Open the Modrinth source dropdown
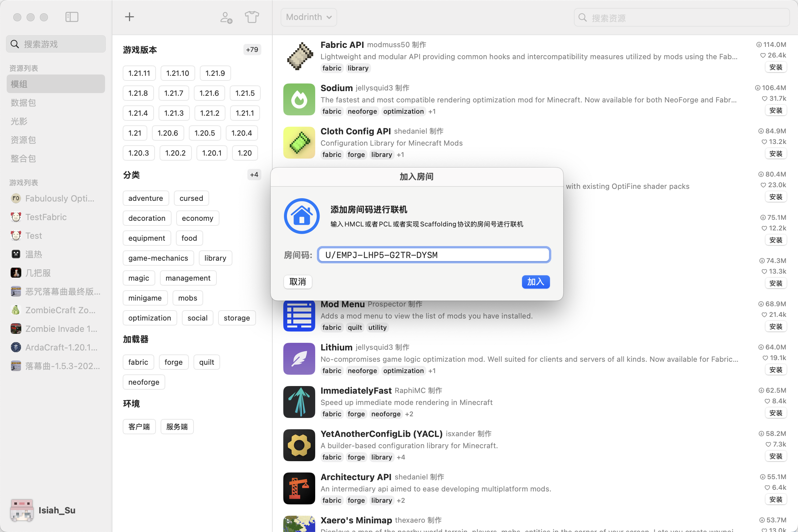Image resolution: width=798 pixels, height=532 pixels. [x=309, y=17]
